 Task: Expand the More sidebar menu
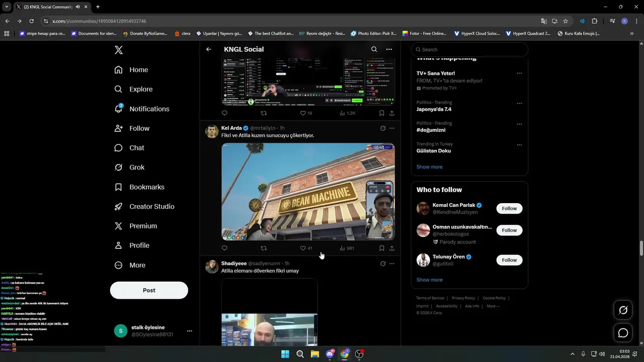[130, 265]
